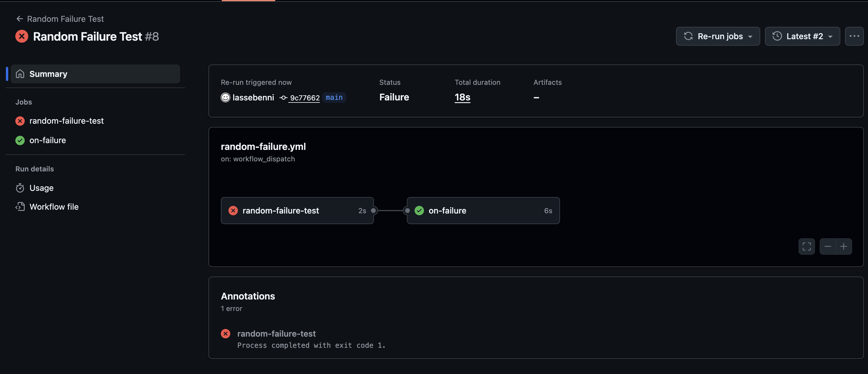This screenshot has height=374, width=868.
Task: Click the fit-to-screen icon in the workflow graph
Action: click(807, 246)
